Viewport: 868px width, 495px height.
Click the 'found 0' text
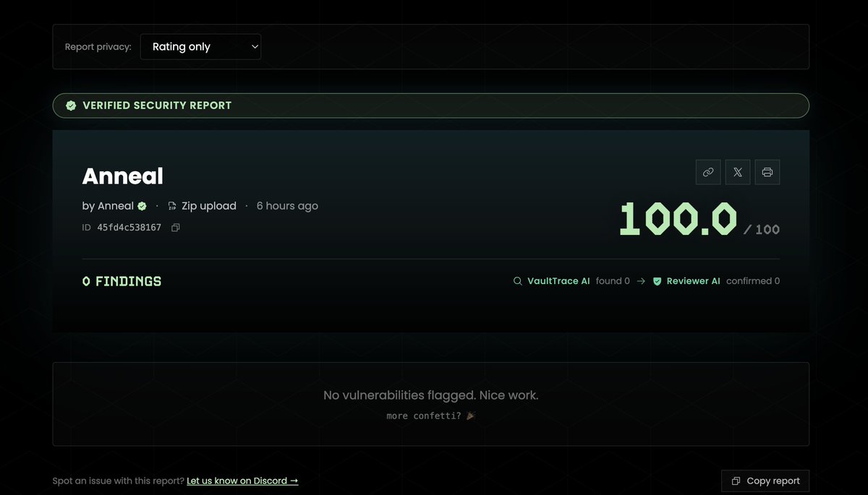[x=613, y=281]
